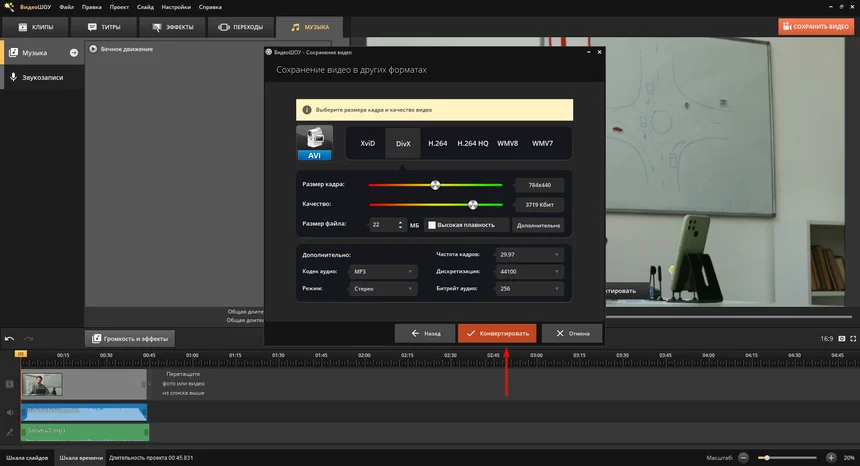The height and width of the screenshot is (466, 860).
Task: Click the Назад button
Action: [425, 333]
